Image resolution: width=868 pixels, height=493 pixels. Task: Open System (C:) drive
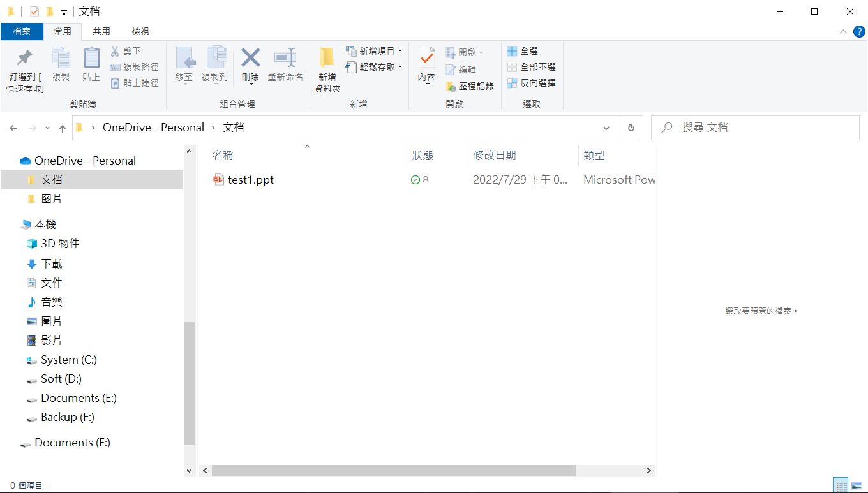pyautogui.click(x=68, y=360)
